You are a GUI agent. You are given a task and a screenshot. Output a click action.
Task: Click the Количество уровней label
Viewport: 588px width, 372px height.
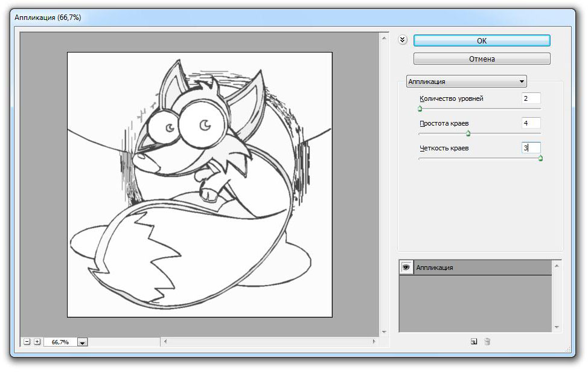[x=451, y=98]
